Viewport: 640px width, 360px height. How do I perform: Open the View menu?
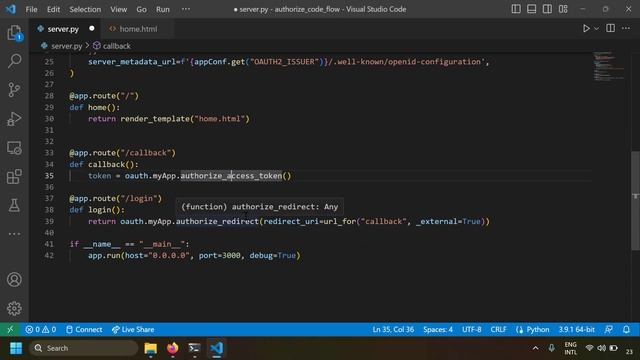(118, 9)
